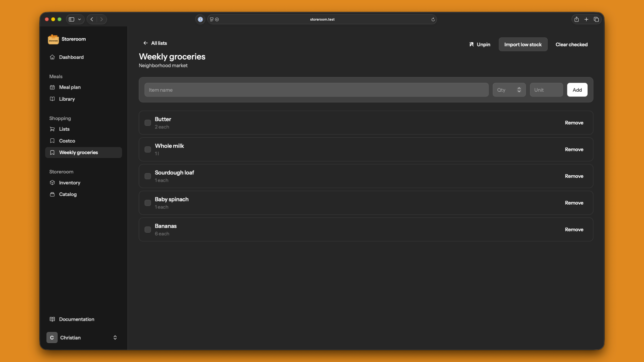The height and width of the screenshot is (362, 644).
Task: Focus the Item name field
Action: tap(316, 90)
